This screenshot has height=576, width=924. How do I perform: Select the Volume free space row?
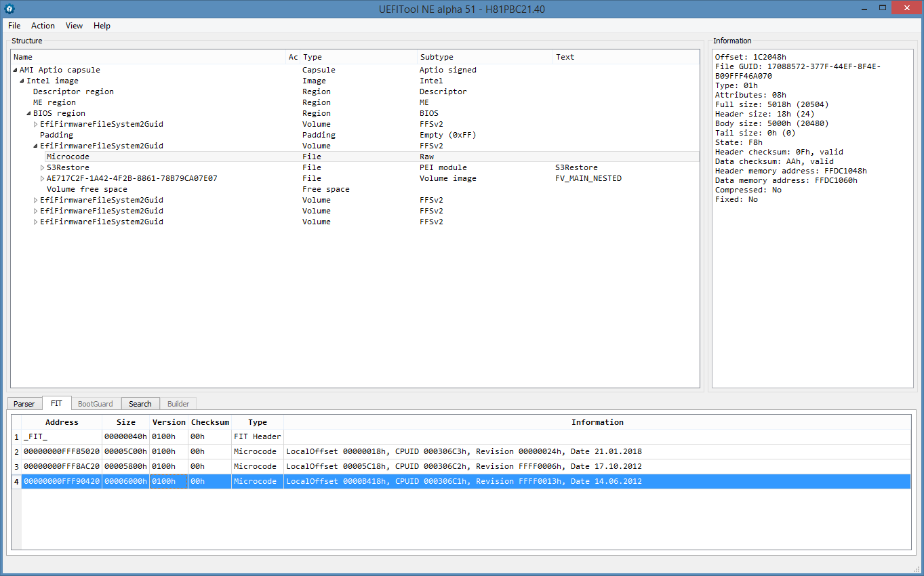tap(355, 189)
